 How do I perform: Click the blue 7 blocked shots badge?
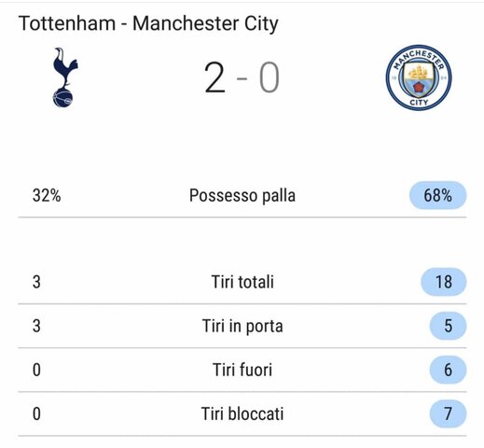pos(448,413)
